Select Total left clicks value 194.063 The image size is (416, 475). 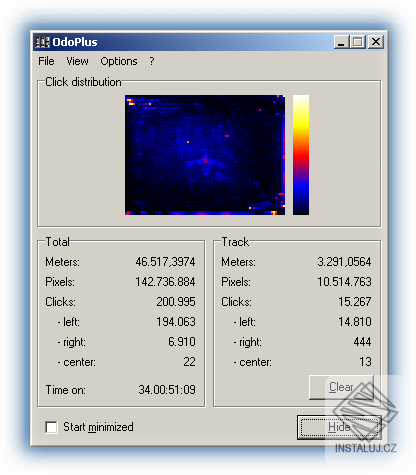[176, 322]
